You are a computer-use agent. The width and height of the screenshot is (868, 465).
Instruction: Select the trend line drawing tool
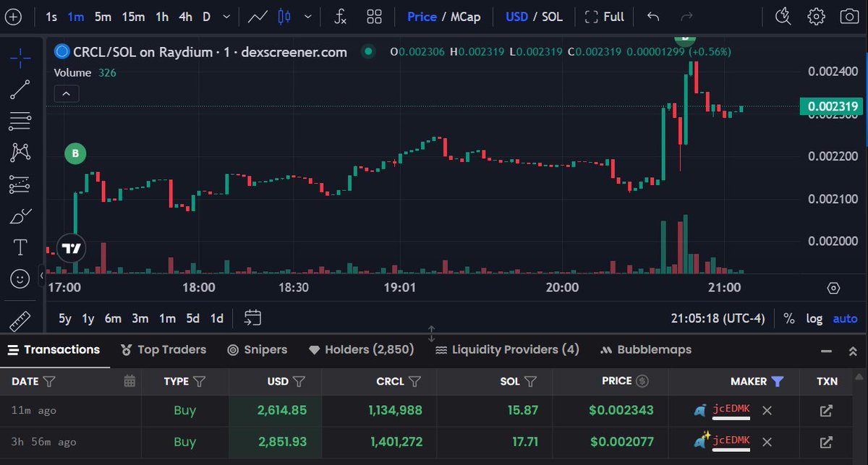pyautogui.click(x=20, y=90)
